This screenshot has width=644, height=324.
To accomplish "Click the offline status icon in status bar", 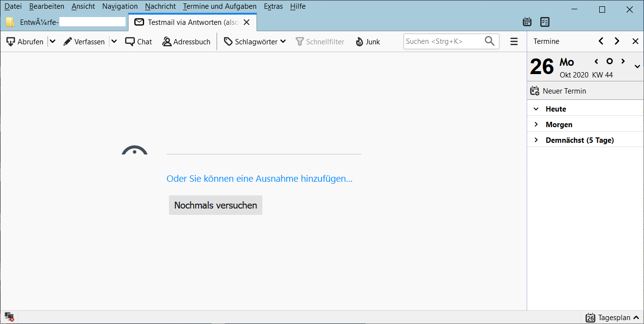I will 9,317.
